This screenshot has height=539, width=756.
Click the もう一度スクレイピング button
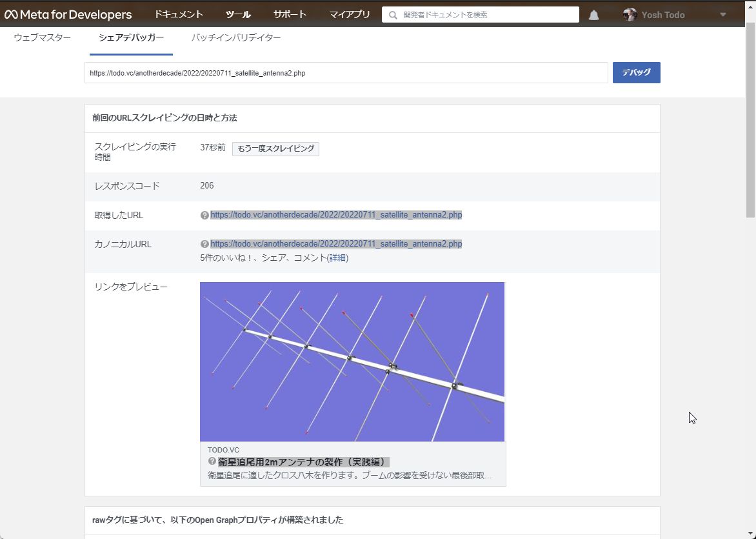click(275, 148)
